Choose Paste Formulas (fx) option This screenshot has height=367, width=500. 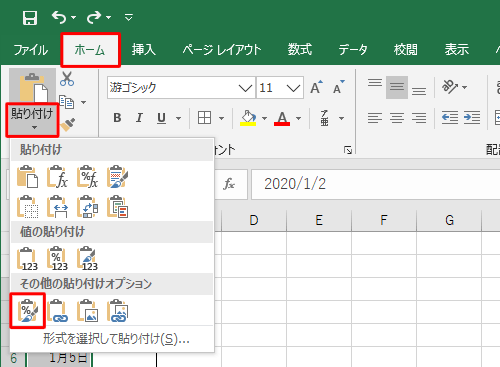click(x=57, y=176)
